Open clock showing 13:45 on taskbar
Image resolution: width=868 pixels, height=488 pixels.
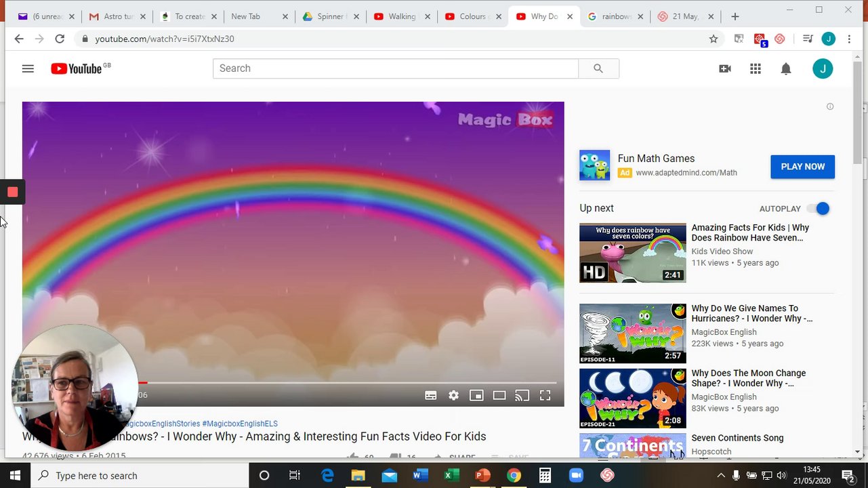pyautogui.click(x=812, y=475)
